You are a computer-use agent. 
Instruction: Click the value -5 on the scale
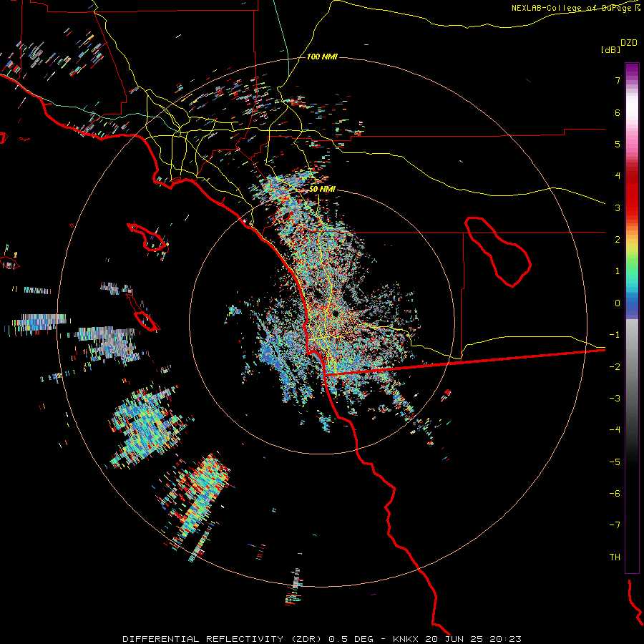pos(615,462)
